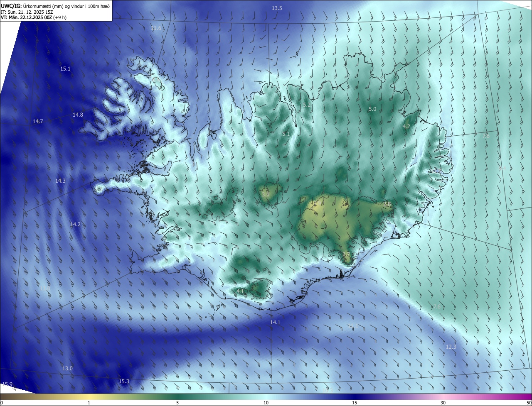Click the 5.1 value label on the map
Image resolution: width=532 pixels, height=406 pixels.
(286, 134)
